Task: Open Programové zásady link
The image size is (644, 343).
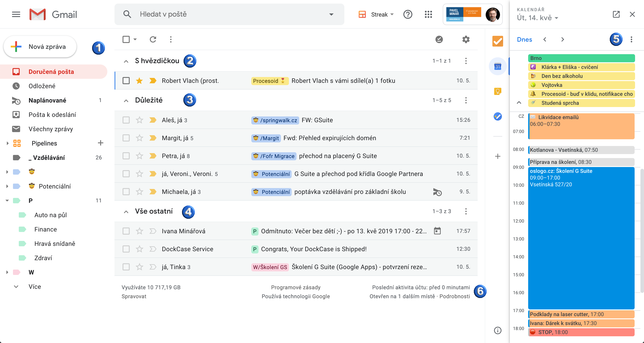Action: [295, 287]
